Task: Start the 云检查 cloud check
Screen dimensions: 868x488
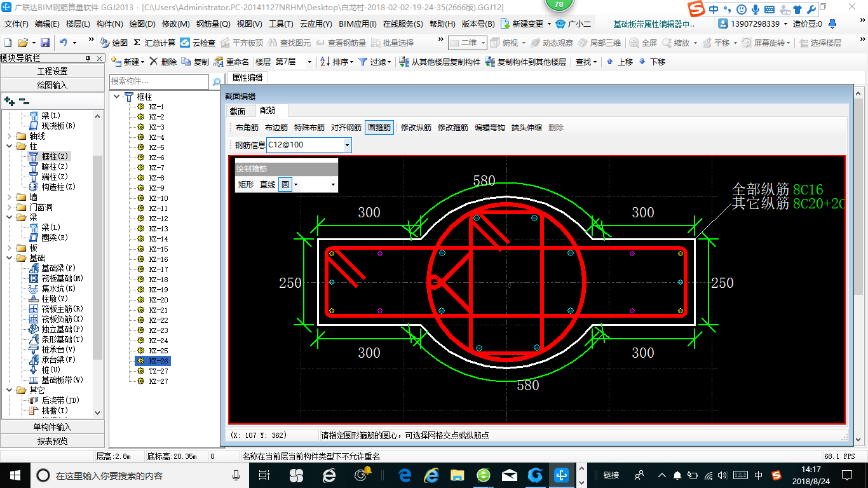Action: tap(198, 43)
